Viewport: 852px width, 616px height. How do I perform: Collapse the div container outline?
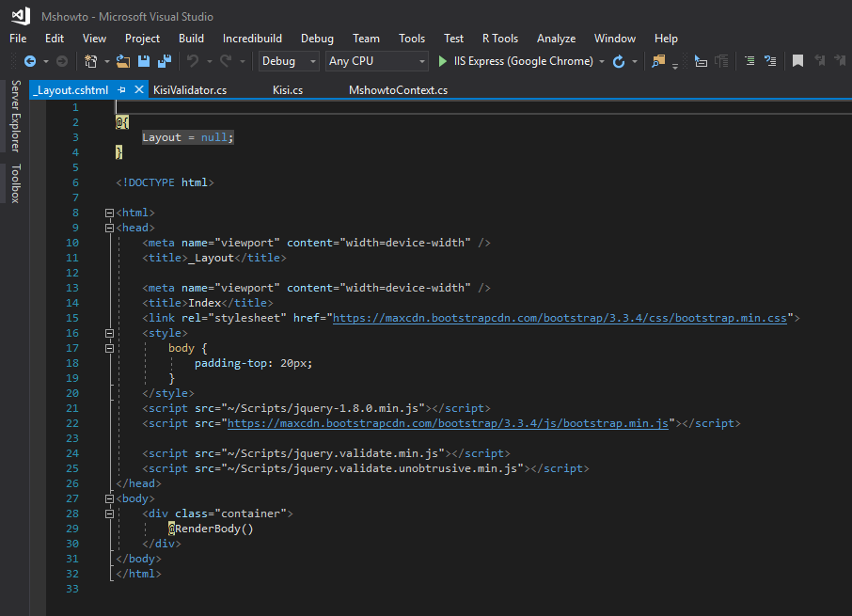(x=109, y=513)
